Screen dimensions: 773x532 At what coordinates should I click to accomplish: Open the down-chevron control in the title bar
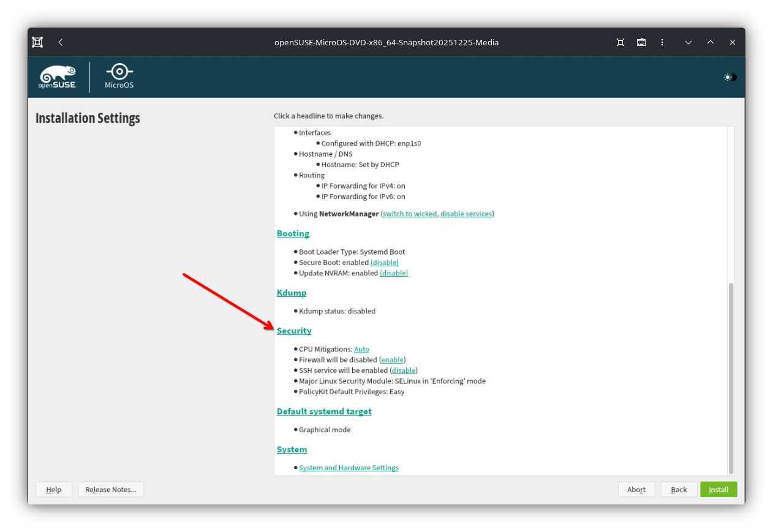(688, 42)
